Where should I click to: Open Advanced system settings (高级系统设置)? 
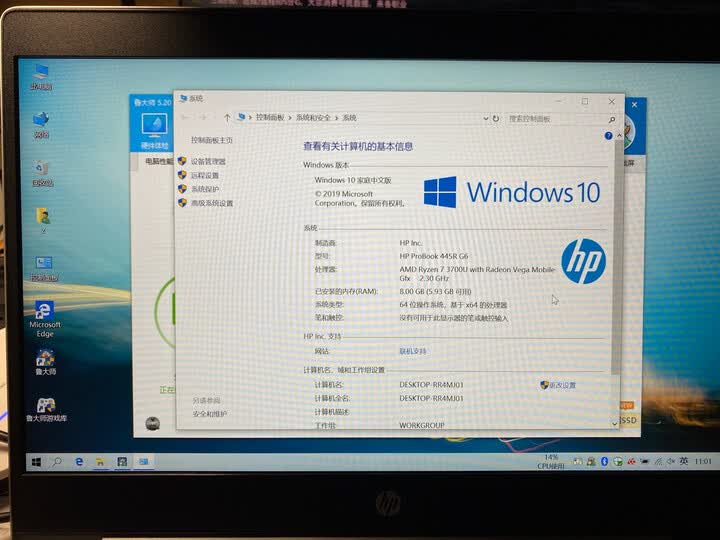click(212, 203)
